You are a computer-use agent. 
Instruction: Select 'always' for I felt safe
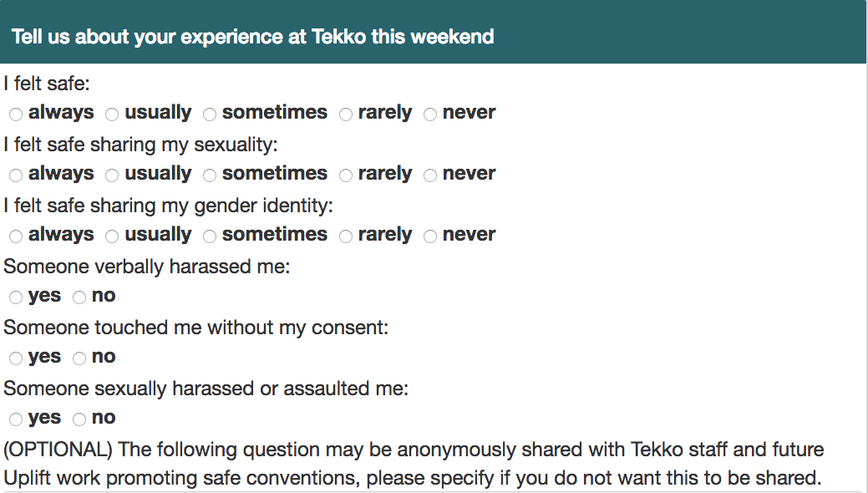(16, 114)
